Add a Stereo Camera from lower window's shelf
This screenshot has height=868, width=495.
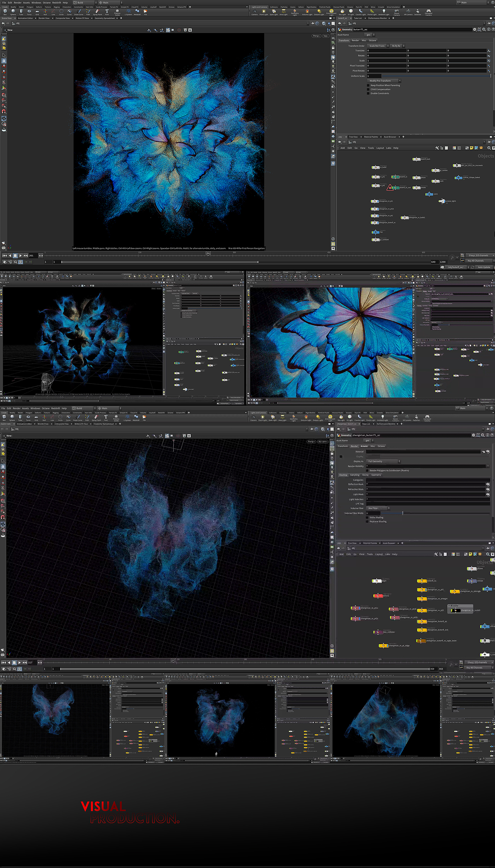[396, 418]
